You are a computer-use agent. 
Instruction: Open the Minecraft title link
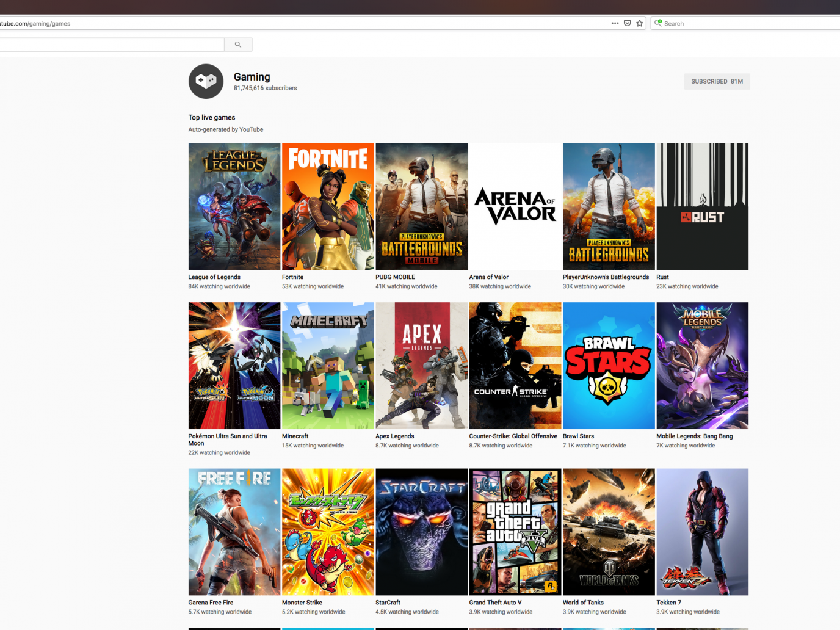click(x=295, y=436)
